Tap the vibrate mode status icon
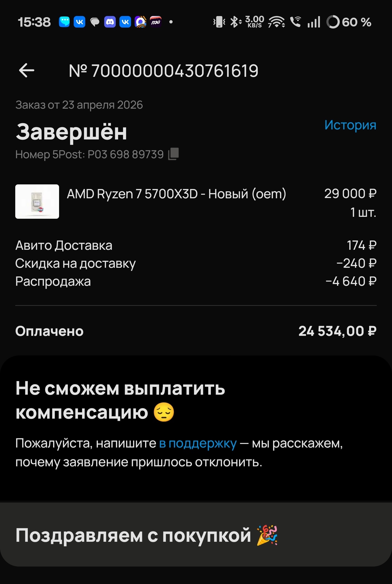 [x=219, y=22]
